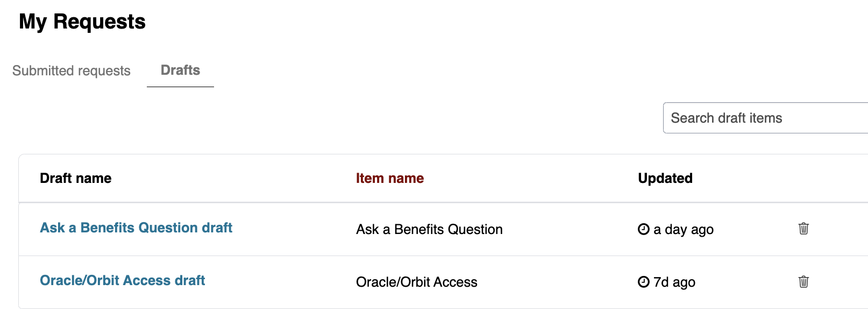The width and height of the screenshot is (868, 312).
Task: Click the "7d ago" timestamp text
Action: [x=674, y=282]
